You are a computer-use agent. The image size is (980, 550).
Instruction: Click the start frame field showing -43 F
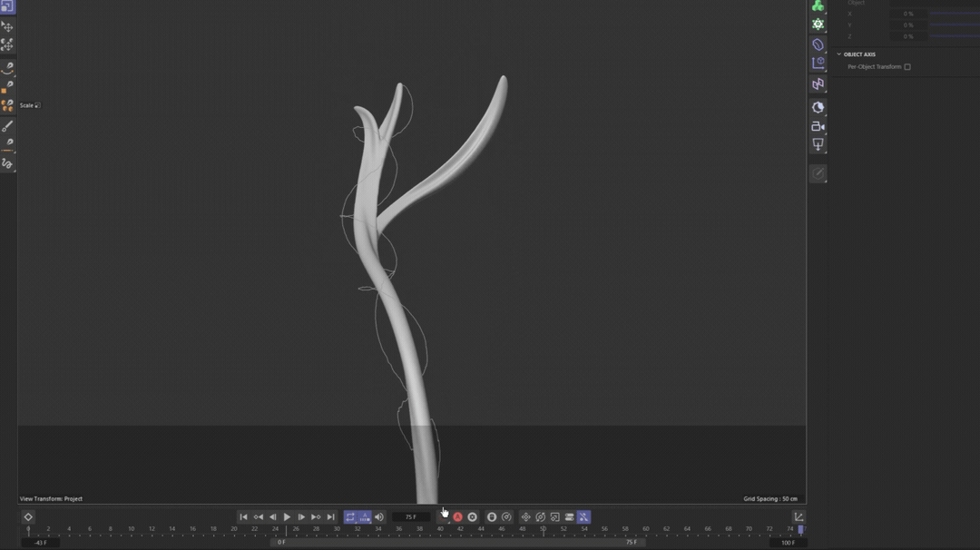(41, 543)
